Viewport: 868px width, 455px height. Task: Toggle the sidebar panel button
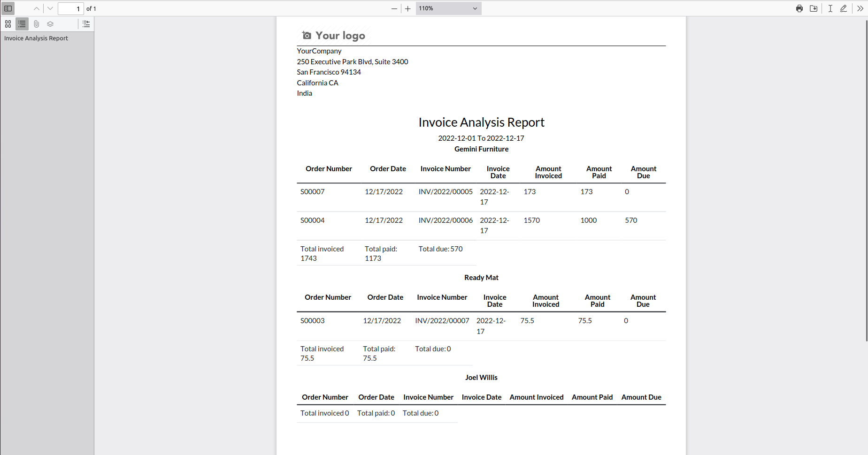pyautogui.click(x=8, y=8)
